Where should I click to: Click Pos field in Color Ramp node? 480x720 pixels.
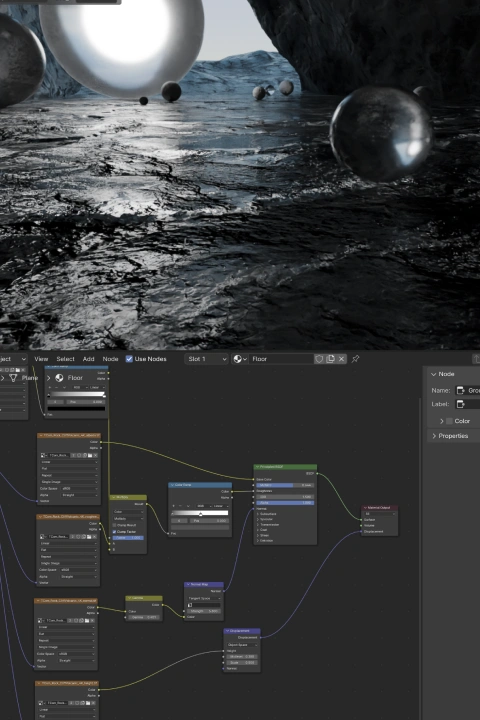pos(209,521)
